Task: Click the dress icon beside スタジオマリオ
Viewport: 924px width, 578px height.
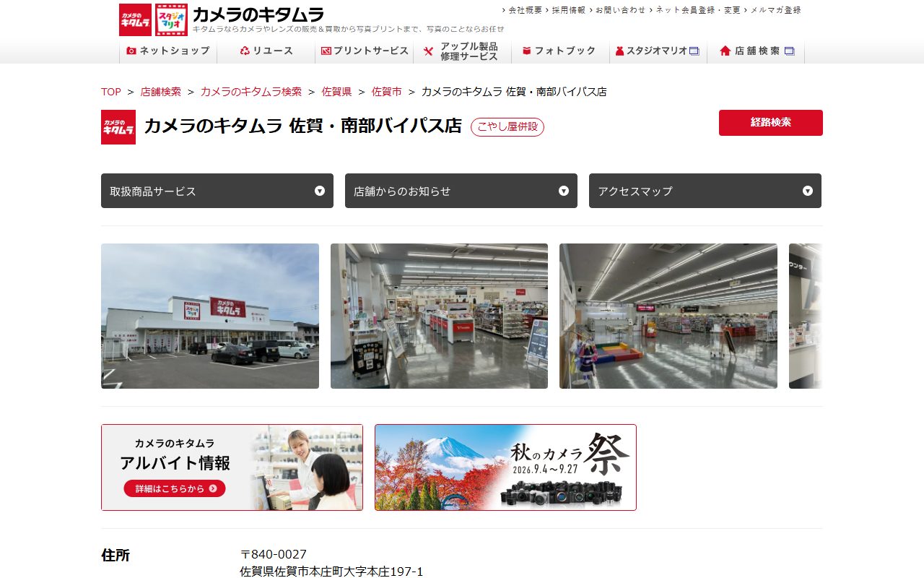Action: coord(619,51)
